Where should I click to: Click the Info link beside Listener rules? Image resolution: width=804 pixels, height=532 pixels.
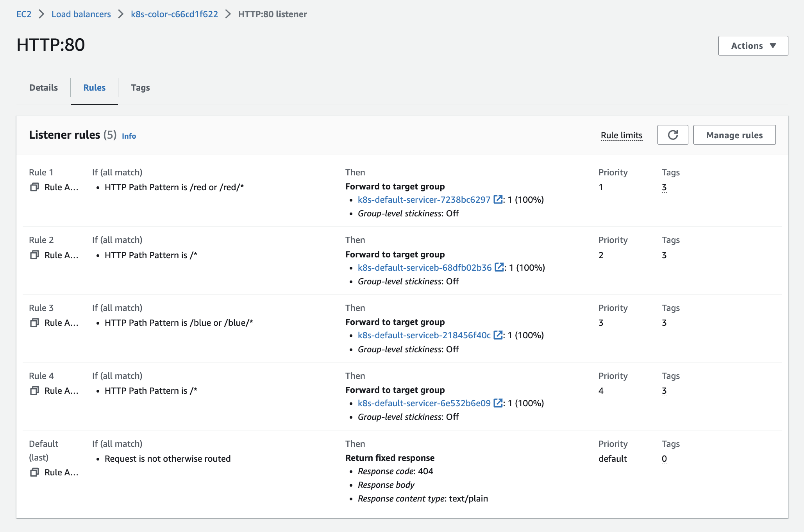click(x=129, y=136)
